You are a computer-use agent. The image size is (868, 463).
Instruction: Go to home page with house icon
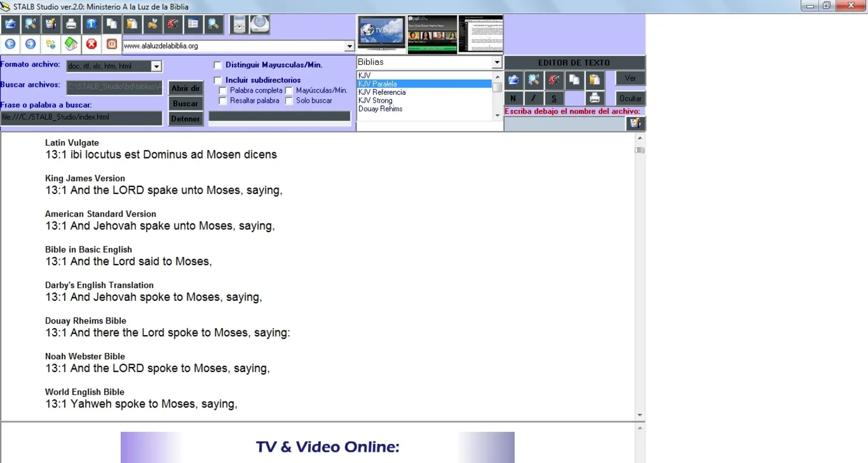tap(71, 44)
